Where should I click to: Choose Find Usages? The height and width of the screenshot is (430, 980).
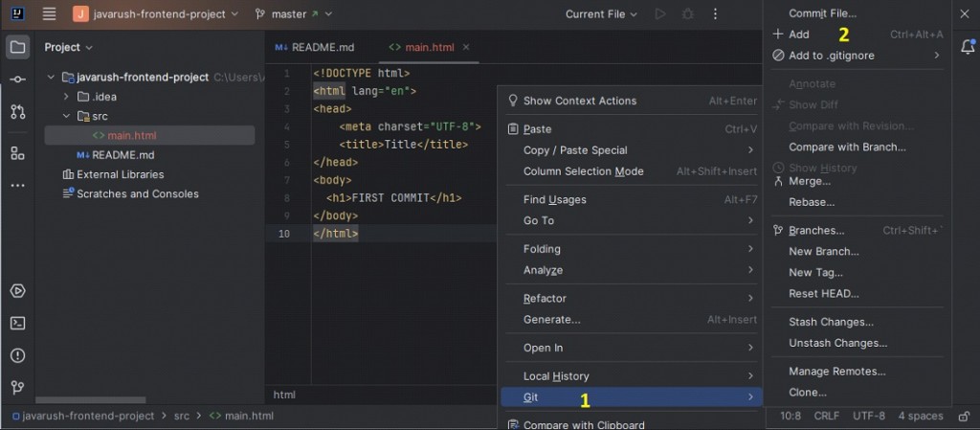pos(632,199)
